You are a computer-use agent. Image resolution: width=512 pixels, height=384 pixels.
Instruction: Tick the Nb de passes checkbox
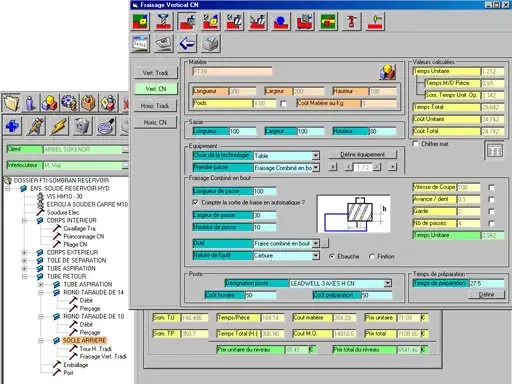(x=491, y=223)
